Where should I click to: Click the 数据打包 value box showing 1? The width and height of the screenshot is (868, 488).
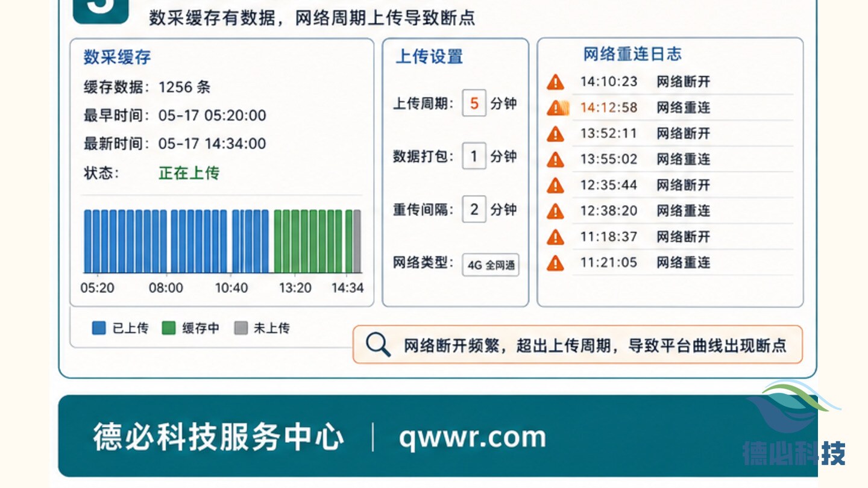474,157
